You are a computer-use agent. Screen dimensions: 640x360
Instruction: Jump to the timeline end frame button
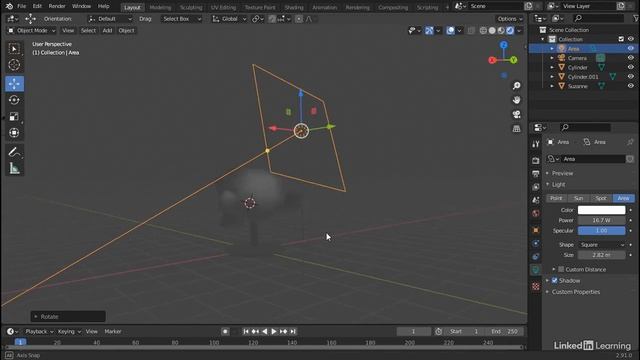click(x=293, y=331)
